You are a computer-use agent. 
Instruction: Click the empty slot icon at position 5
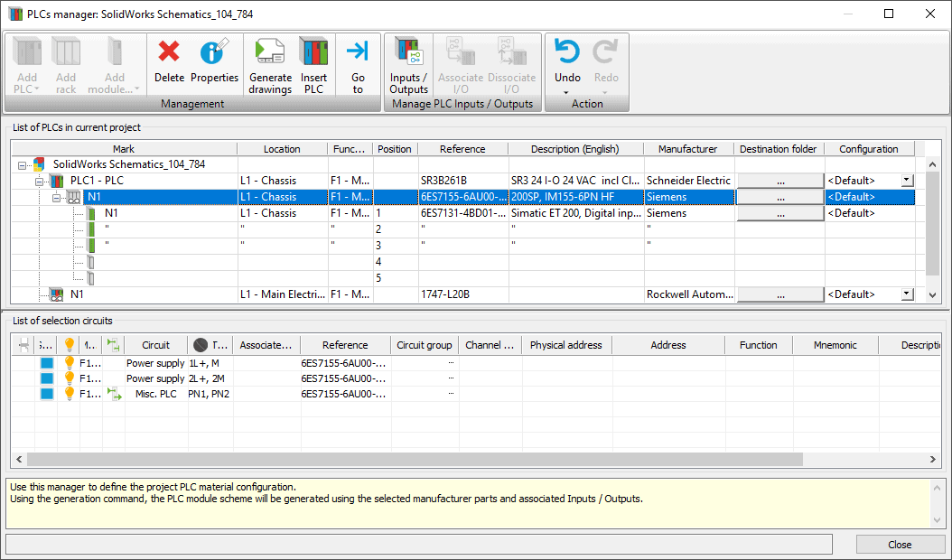(x=90, y=278)
